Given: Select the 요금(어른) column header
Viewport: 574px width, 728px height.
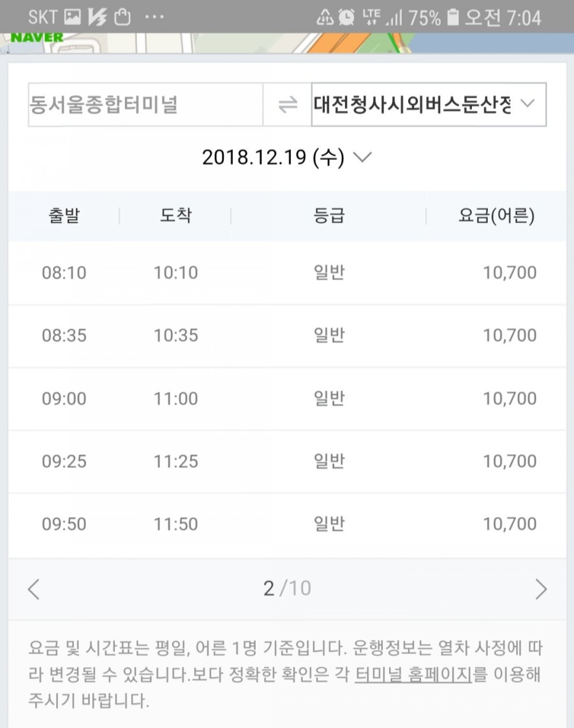Looking at the screenshot, I should click(x=496, y=215).
